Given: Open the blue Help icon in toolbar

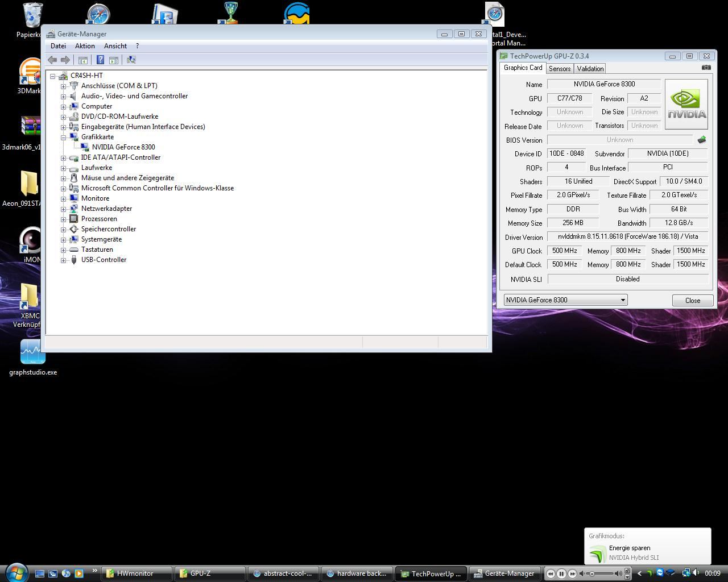Looking at the screenshot, I should pyautogui.click(x=100, y=60).
